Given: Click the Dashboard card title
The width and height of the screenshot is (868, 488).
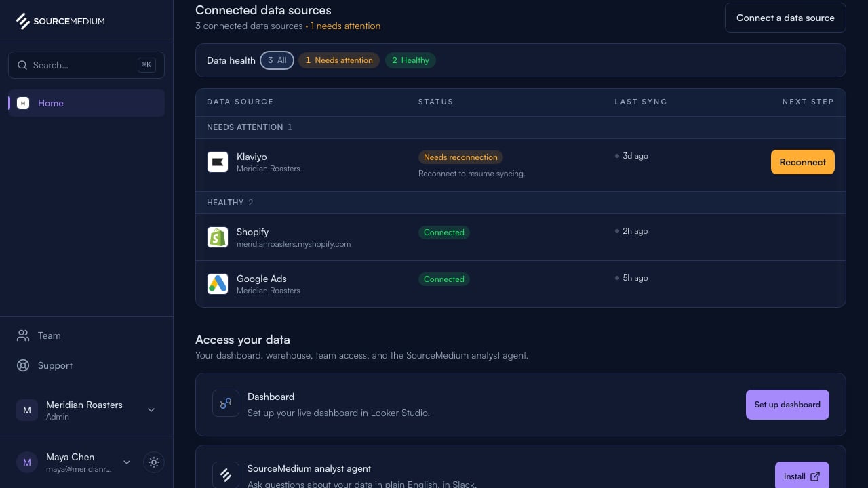Looking at the screenshot, I should tap(271, 396).
